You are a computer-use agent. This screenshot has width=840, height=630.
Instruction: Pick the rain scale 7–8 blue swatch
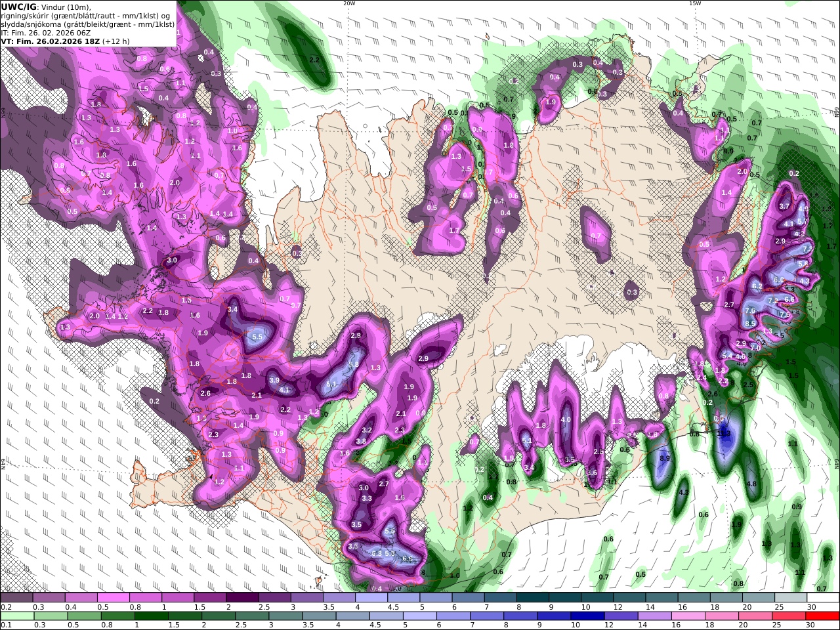(487, 616)
